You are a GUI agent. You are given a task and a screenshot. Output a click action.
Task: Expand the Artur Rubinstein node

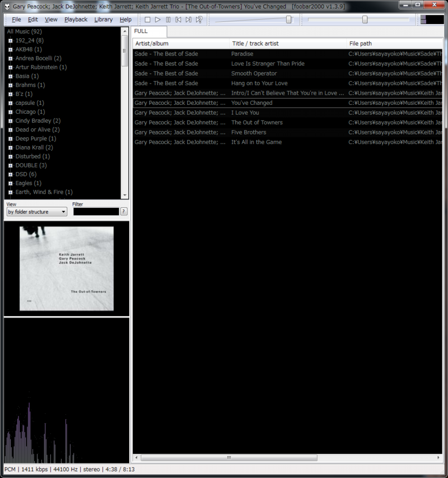coord(11,67)
